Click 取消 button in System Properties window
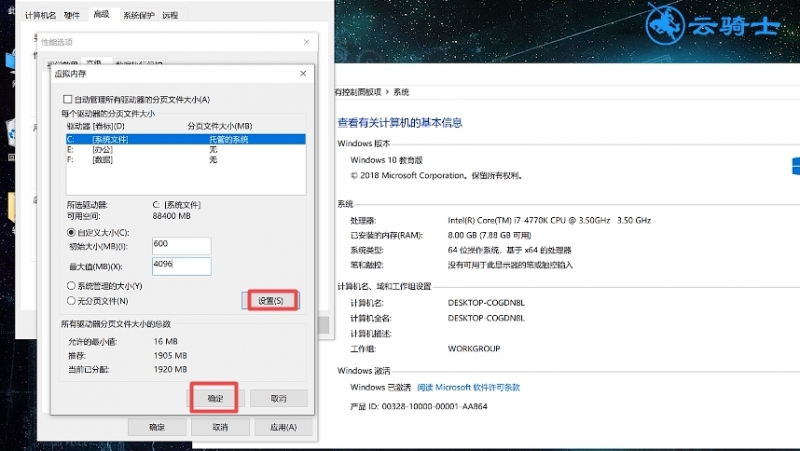The height and width of the screenshot is (451, 800). point(220,427)
